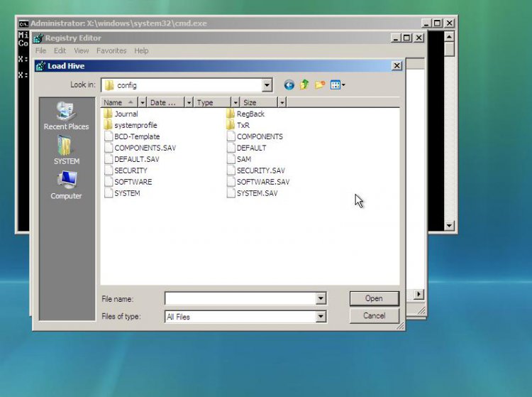This screenshot has height=397, width=532.
Task: Select the SECURITY hive file
Action: (x=126, y=170)
